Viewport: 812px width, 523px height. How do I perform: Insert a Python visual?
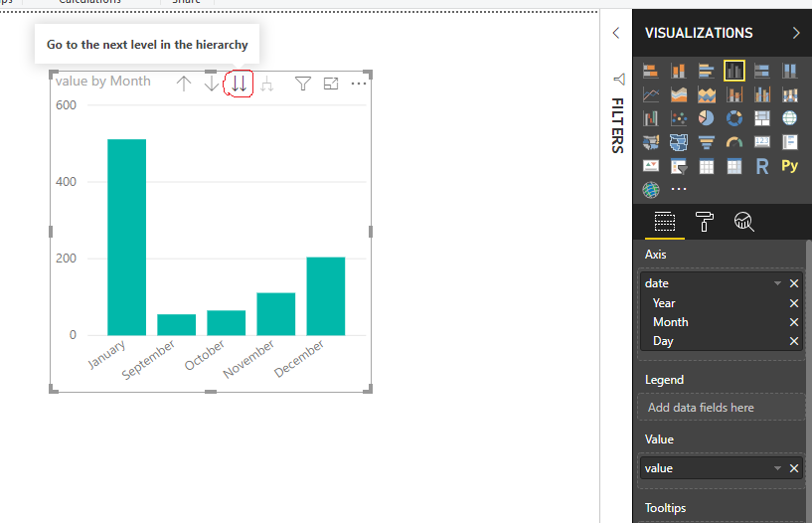tap(790, 166)
